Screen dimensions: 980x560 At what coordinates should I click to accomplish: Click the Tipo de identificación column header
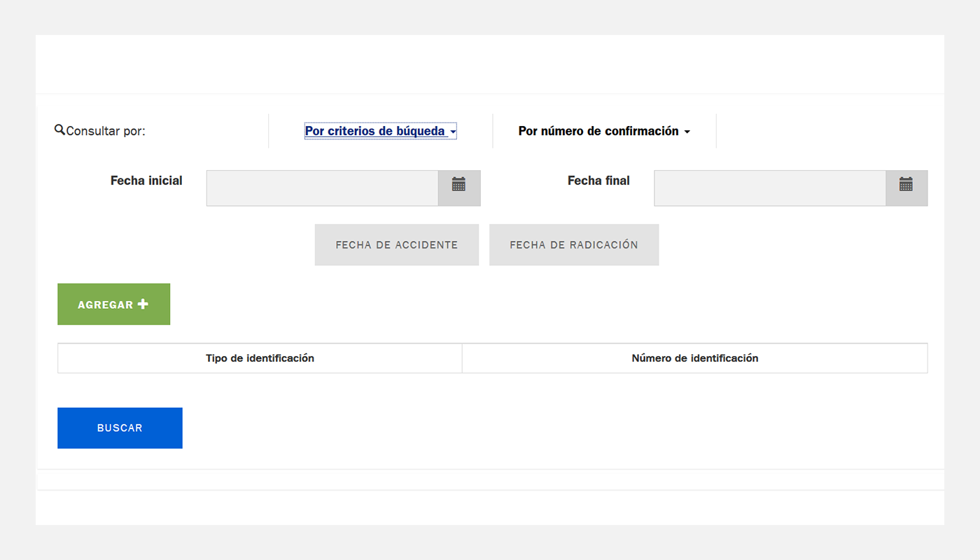(260, 358)
